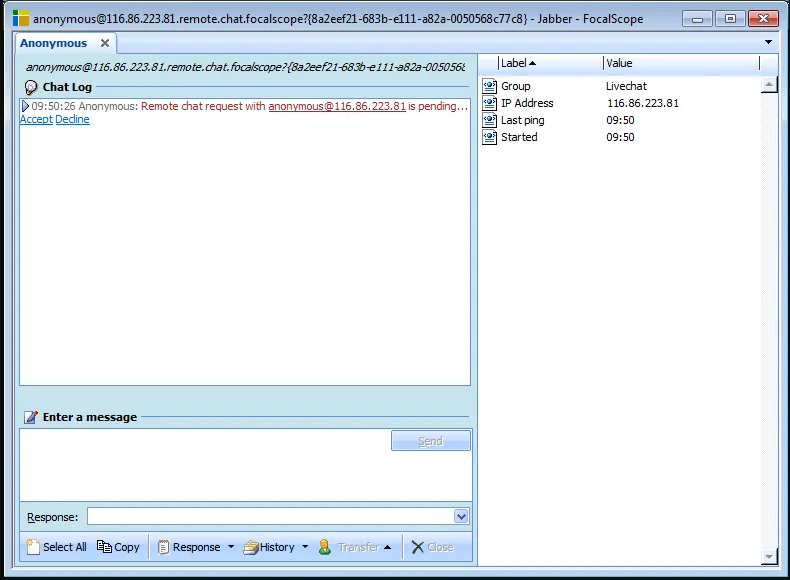
Task: Decline the remote chat request
Action: [x=73, y=119]
